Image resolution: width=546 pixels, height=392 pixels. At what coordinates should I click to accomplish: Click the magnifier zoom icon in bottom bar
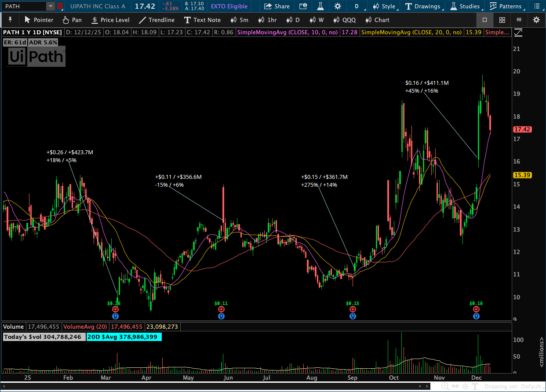[445, 386]
